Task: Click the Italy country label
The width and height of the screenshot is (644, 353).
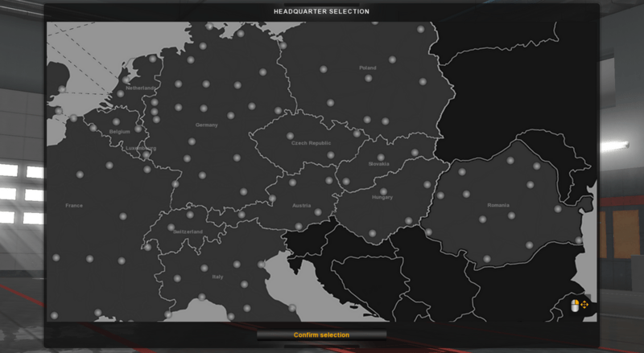Action: click(217, 277)
